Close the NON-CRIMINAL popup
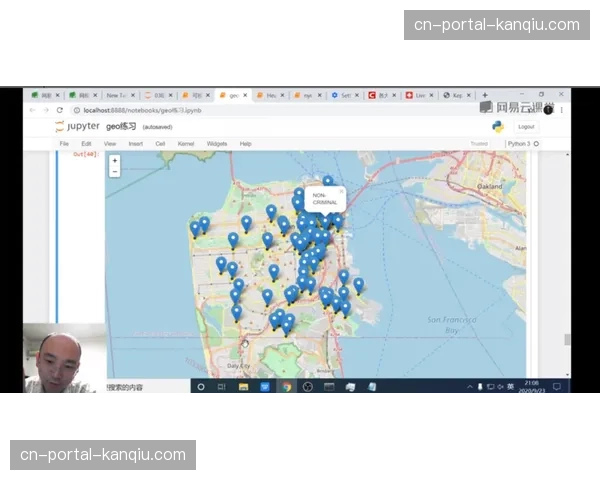The width and height of the screenshot is (600, 480). point(341,189)
